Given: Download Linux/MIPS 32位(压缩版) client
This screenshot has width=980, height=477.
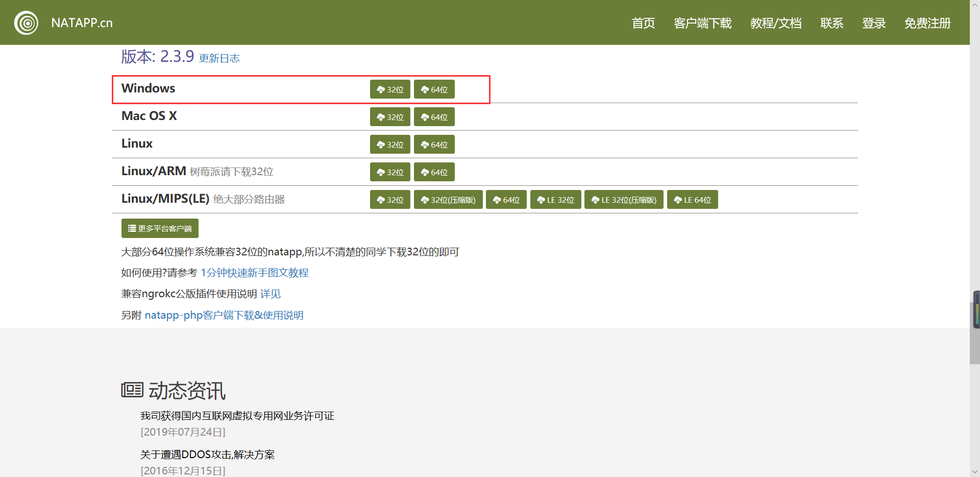Looking at the screenshot, I should (x=448, y=200).
